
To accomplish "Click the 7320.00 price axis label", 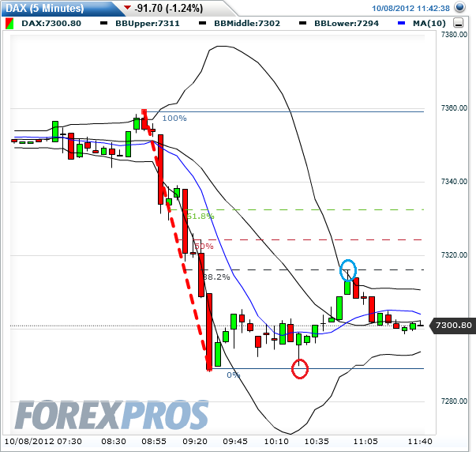I will pos(454,254).
